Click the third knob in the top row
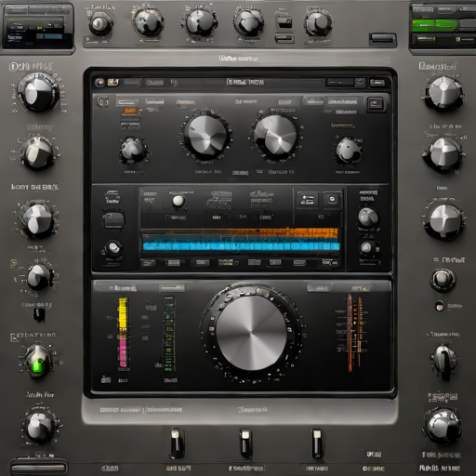 point(200,22)
